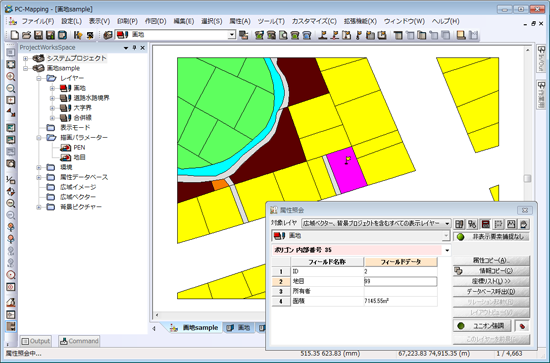
Task: Expand the システムプロジェクト tree node
Action: click(x=25, y=59)
